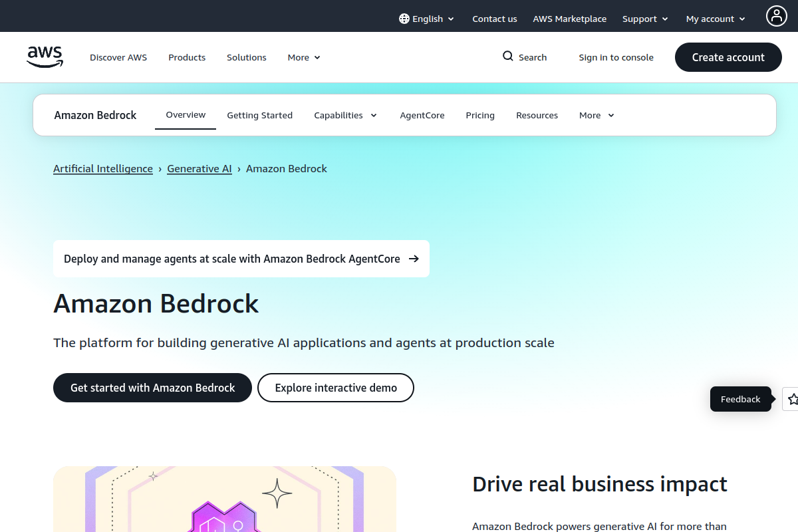798x532 pixels.
Task: Expand the Support menu
Action: tap(644, 19)
